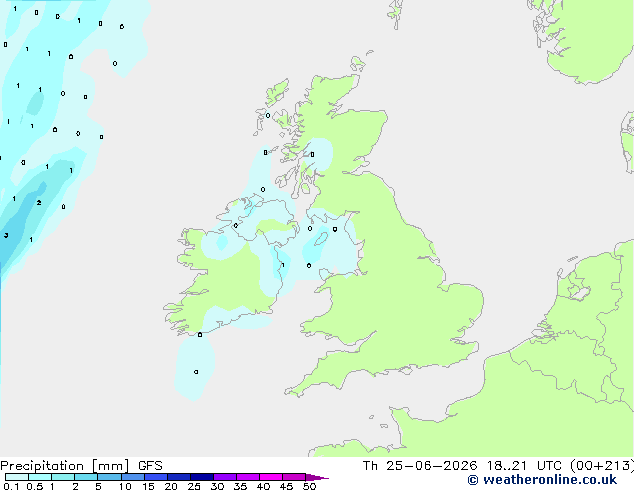Click the 'Precipitation [mm] GFS' title text

[x=81, y=466]
